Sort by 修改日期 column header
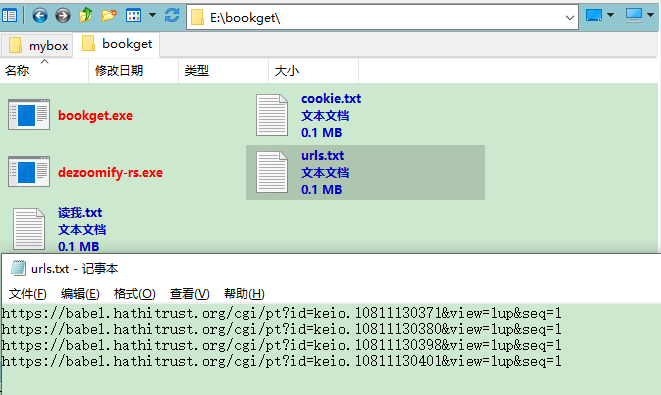661x395 pixels. [134, 70]
